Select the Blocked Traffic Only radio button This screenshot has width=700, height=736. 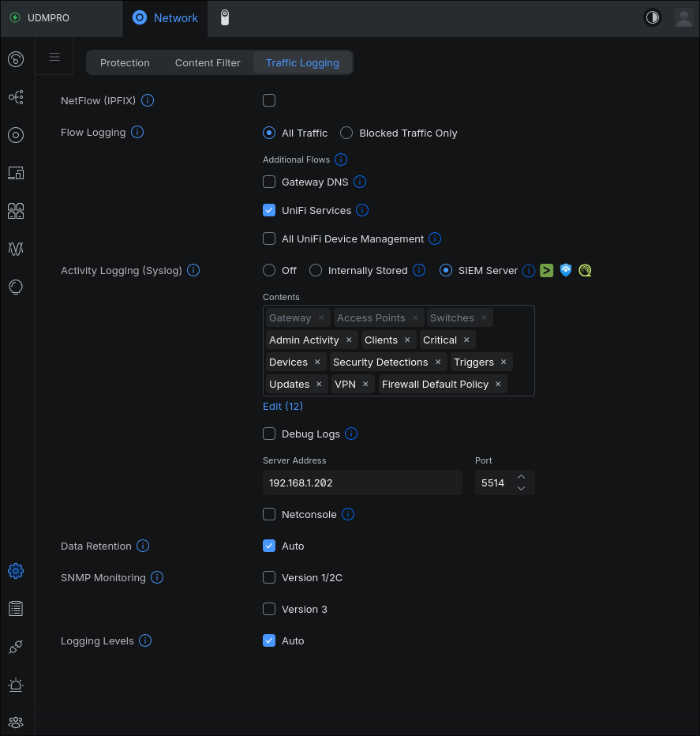coord(346,133)
